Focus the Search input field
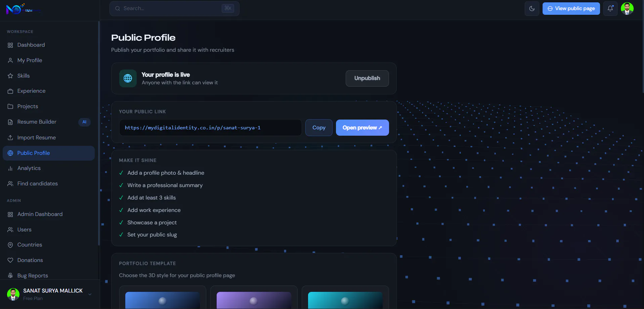Viewport: 644px width, 309px height. click(174, 8)
